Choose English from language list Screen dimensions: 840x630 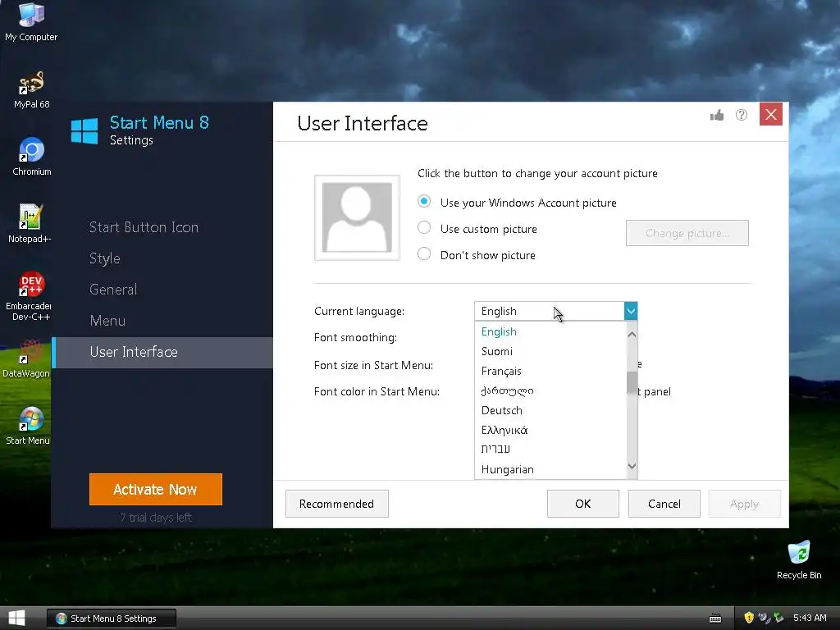550,331
